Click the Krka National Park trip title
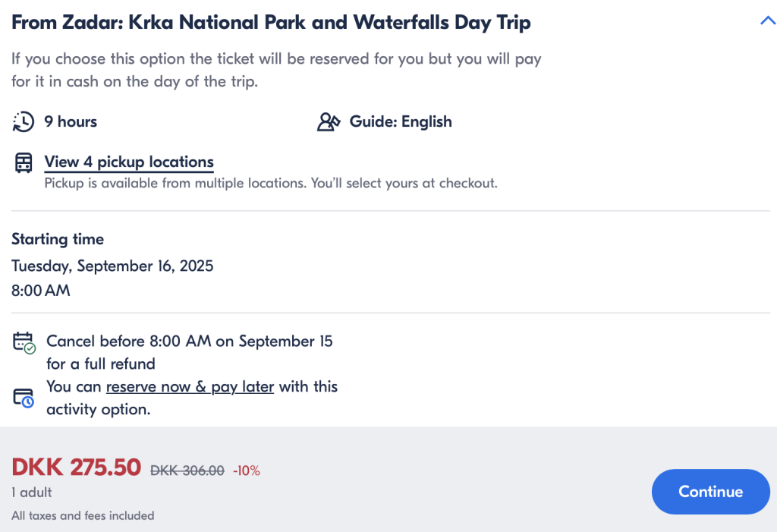Viewport: 777px width, 532px height. (x=271, y=22)
